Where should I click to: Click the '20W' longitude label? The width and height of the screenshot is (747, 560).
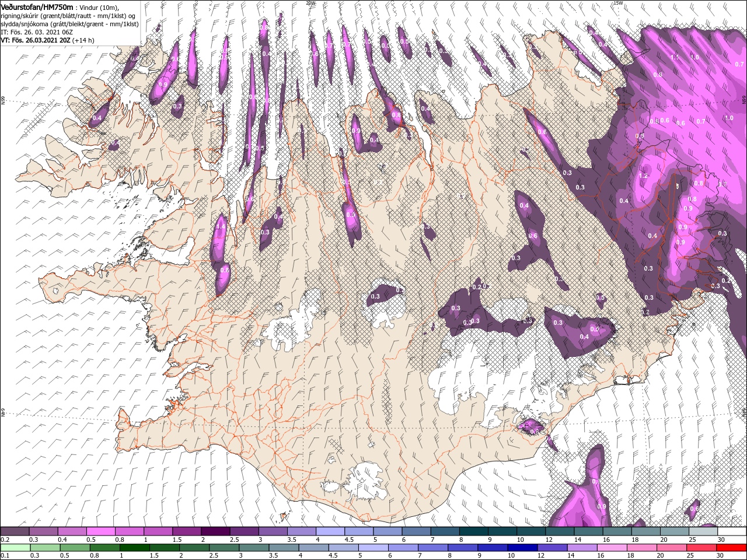point(310,3)
